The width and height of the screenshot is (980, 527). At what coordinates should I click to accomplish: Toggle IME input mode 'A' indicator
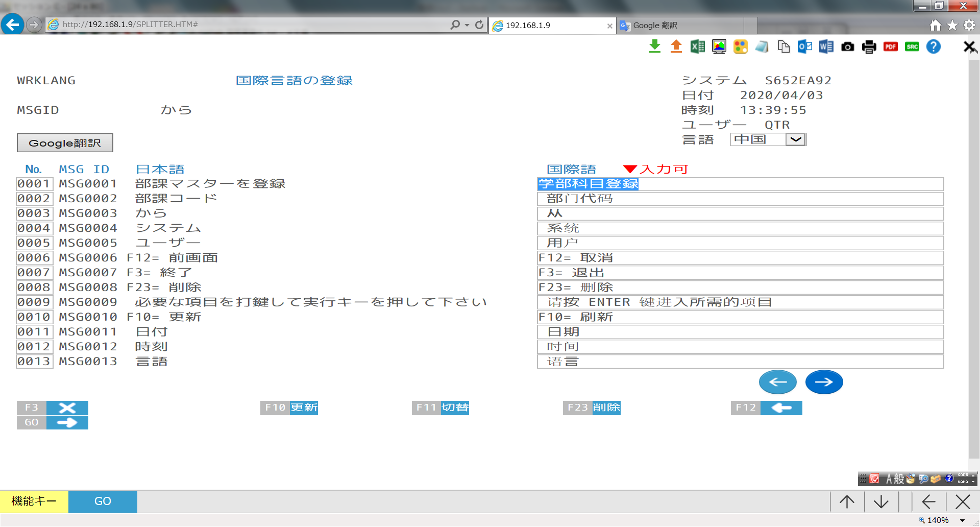889,479
